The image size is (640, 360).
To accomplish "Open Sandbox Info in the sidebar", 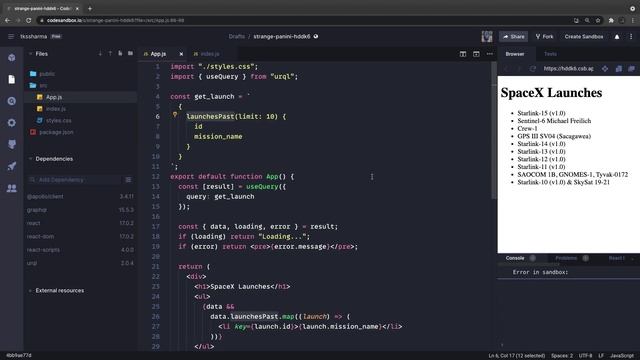I will 11,58.
